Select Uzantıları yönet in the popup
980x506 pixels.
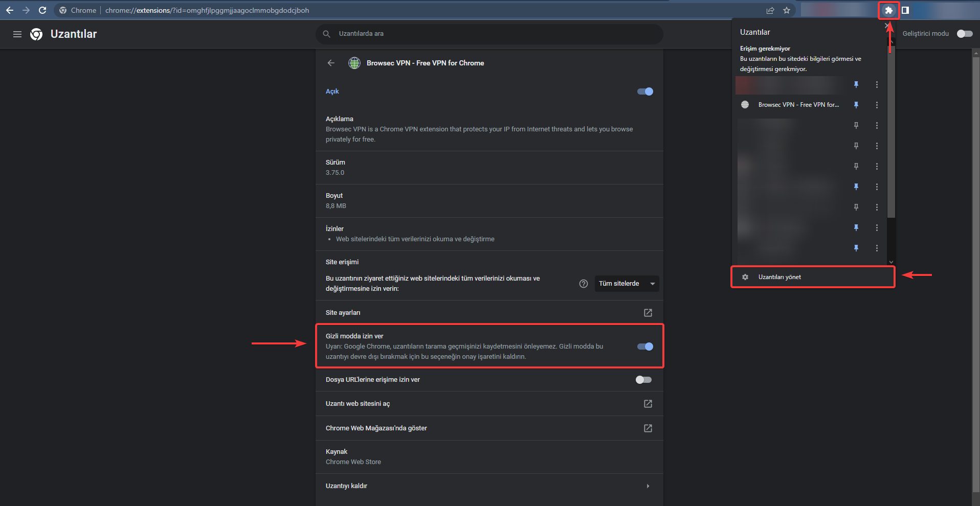pos(813,277)
